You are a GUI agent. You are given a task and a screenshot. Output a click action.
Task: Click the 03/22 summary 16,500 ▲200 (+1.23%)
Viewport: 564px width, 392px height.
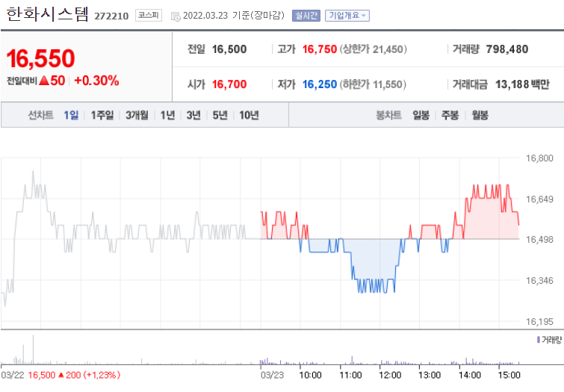coord(74,375)
